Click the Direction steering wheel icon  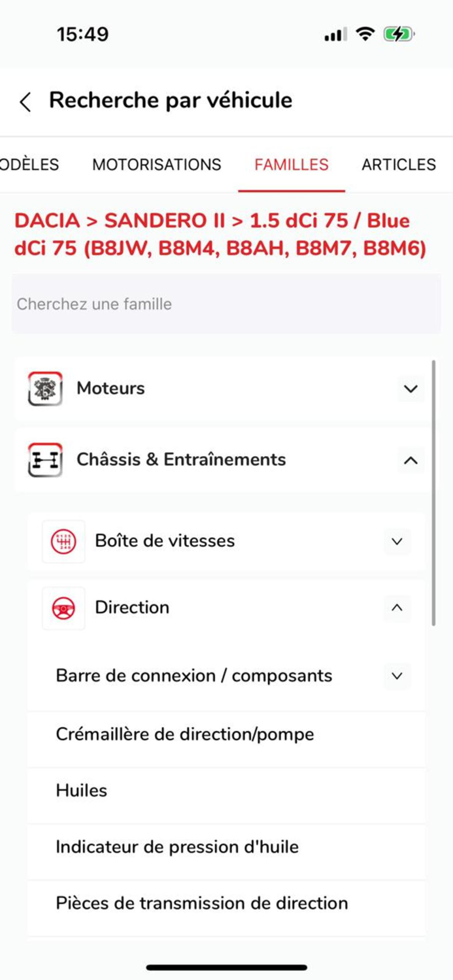coord(63,608)
